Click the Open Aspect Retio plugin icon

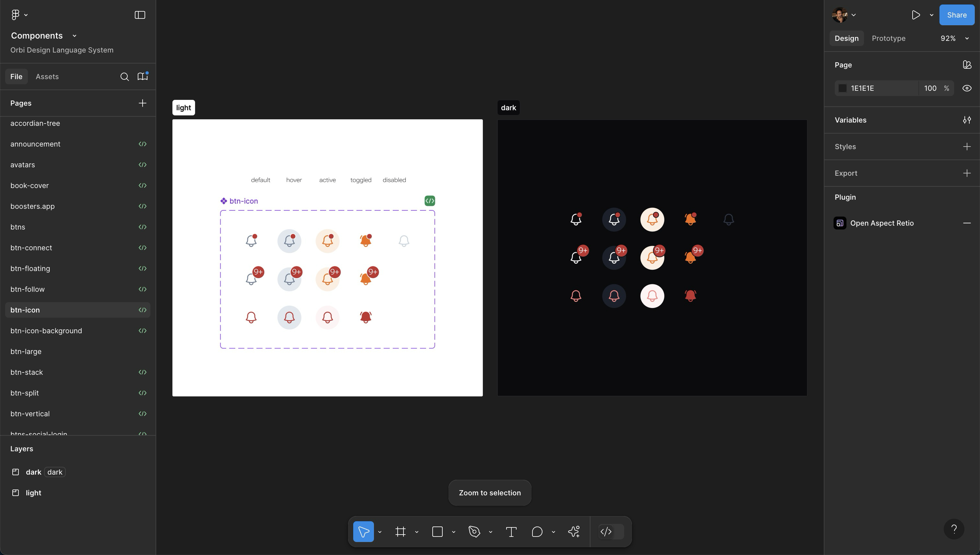point(840,223)
